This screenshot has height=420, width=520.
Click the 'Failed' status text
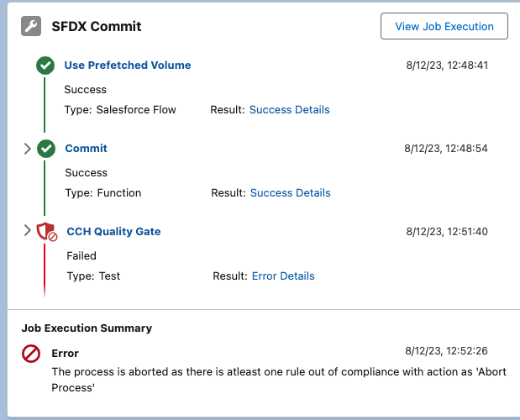pyautogui.click(x=81, y=256)
